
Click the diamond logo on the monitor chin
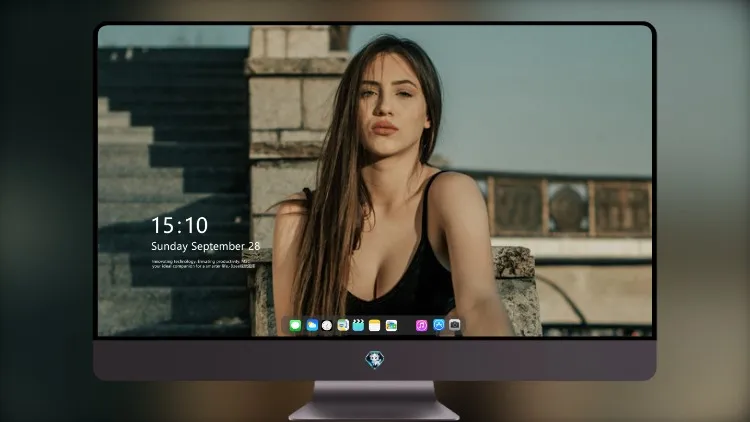point(375,360)
